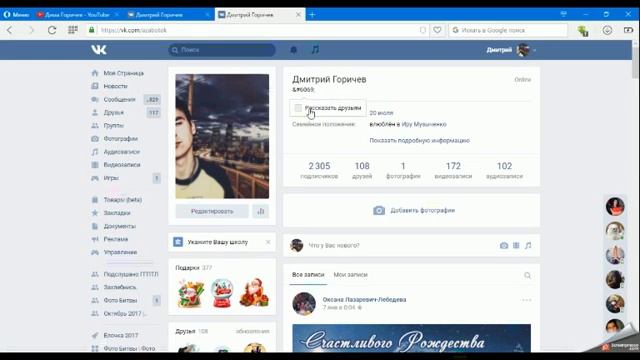
Task: Open the snow globe gift thumbnail
Action: pyautogui.click(x=222, y=292)
